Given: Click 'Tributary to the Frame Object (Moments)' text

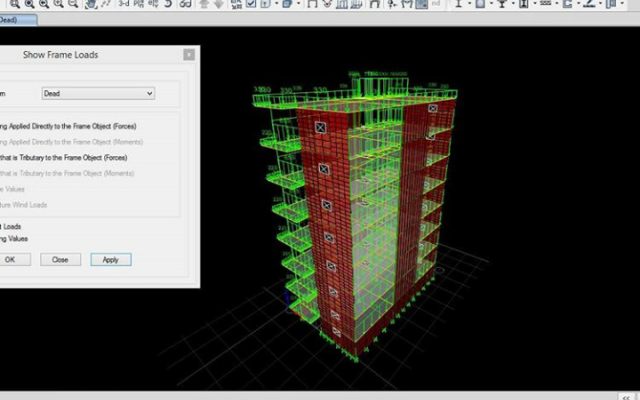Looking at the screenshot, I should pos(67,173).
